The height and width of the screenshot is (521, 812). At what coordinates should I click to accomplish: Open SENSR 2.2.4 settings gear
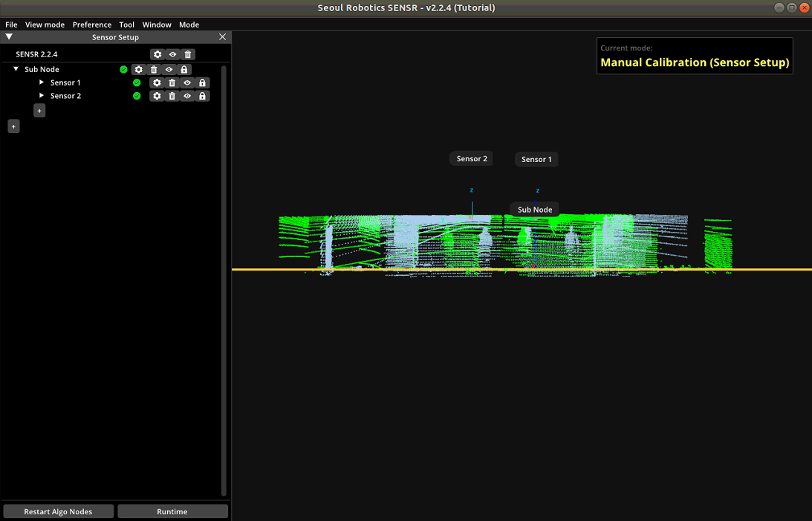(x=157, y=54)
